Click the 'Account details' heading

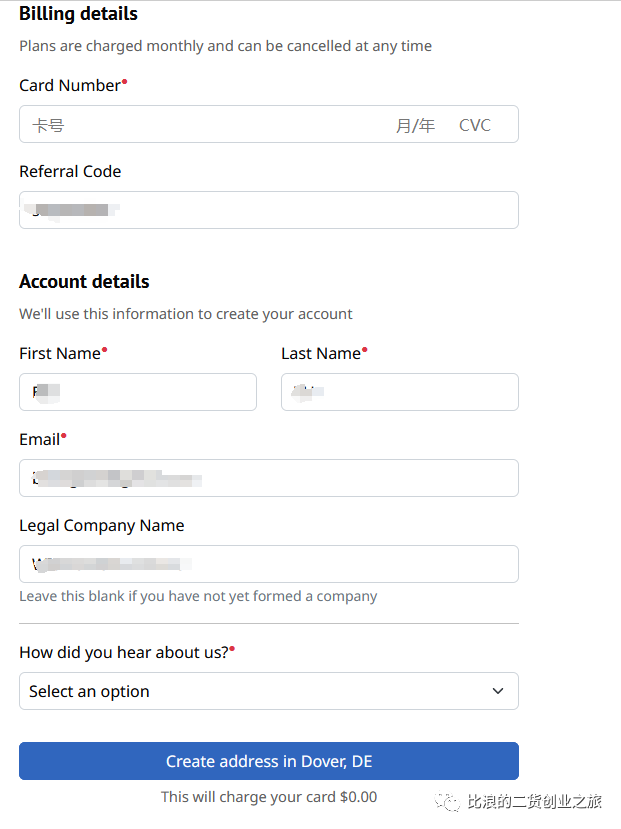click(84, 281)
